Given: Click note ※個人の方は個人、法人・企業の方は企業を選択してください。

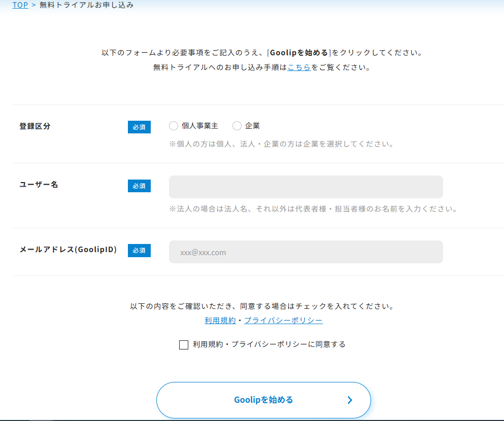Looking at the screenshot, I should click(x=282, y=144).
